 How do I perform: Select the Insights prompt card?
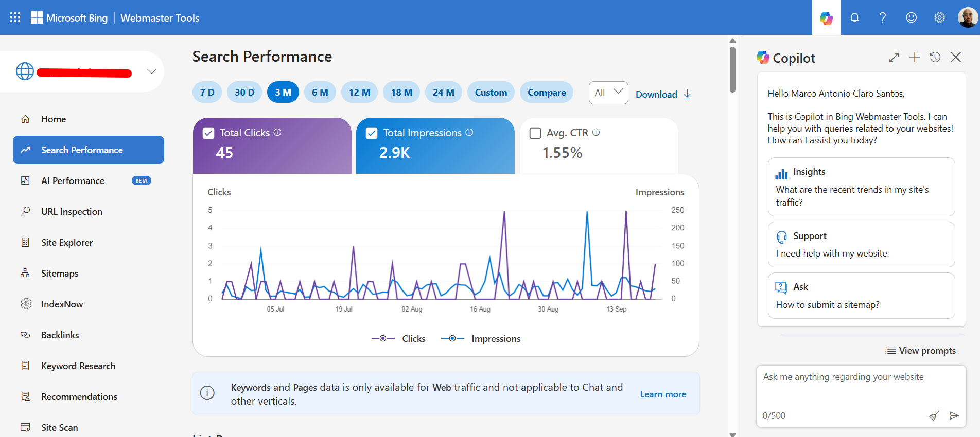(861, 187)
